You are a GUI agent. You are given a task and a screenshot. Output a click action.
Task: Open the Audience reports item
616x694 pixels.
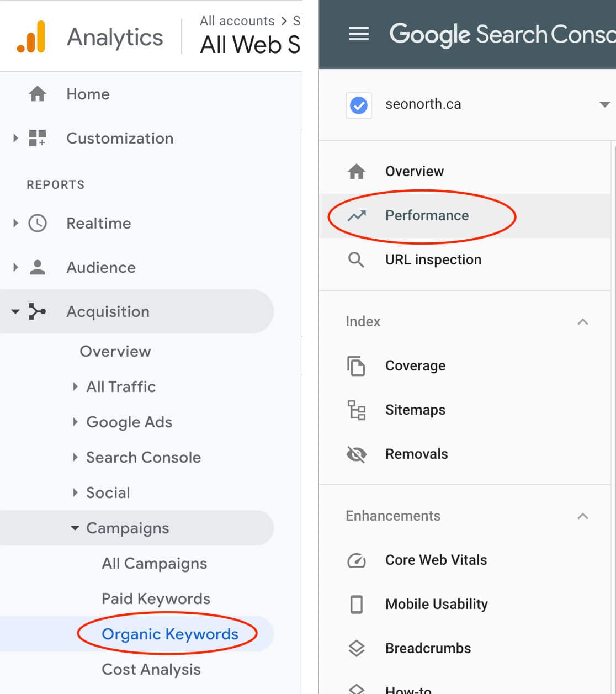(101, 267)
